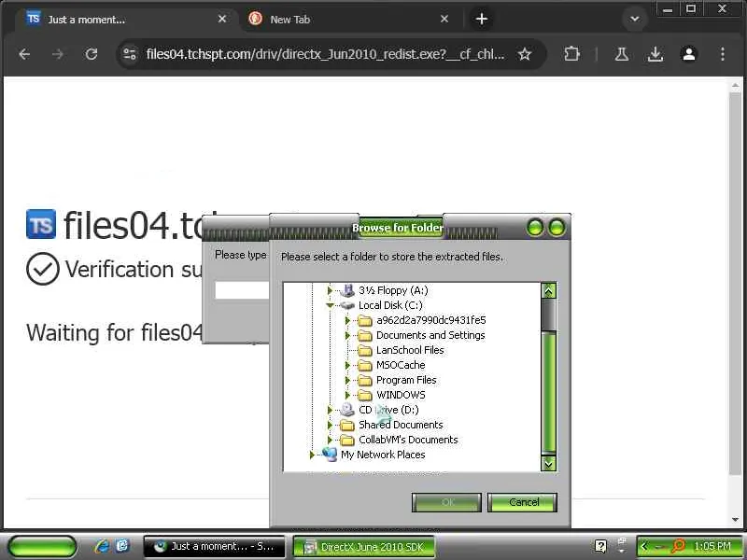Expand the Program Files folder

pyautogui.click(x=347, y=380)
